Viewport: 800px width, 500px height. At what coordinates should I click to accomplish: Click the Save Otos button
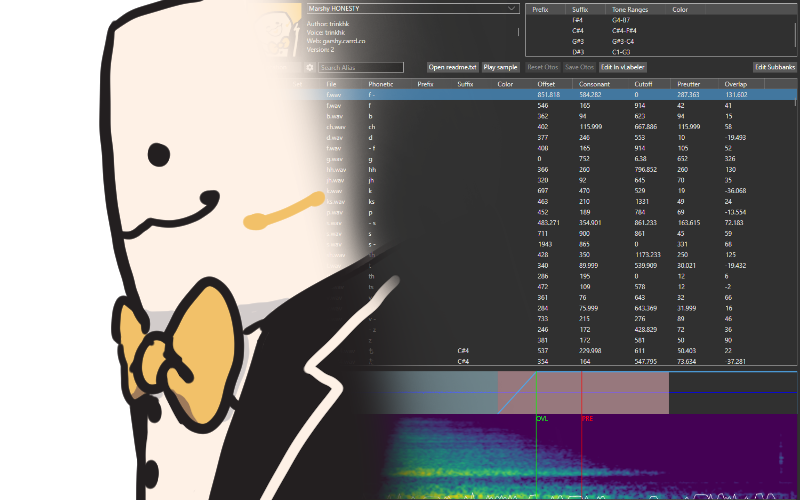(x=579, y=67)
